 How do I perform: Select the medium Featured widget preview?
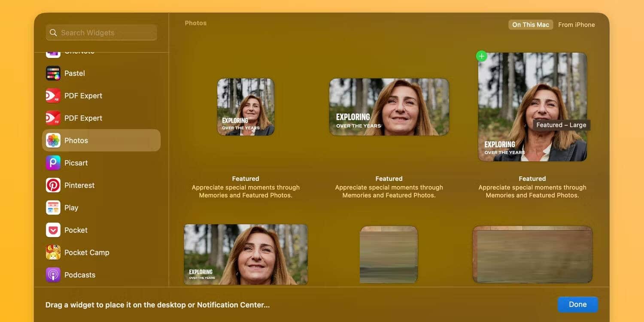(x=389, y=106)
